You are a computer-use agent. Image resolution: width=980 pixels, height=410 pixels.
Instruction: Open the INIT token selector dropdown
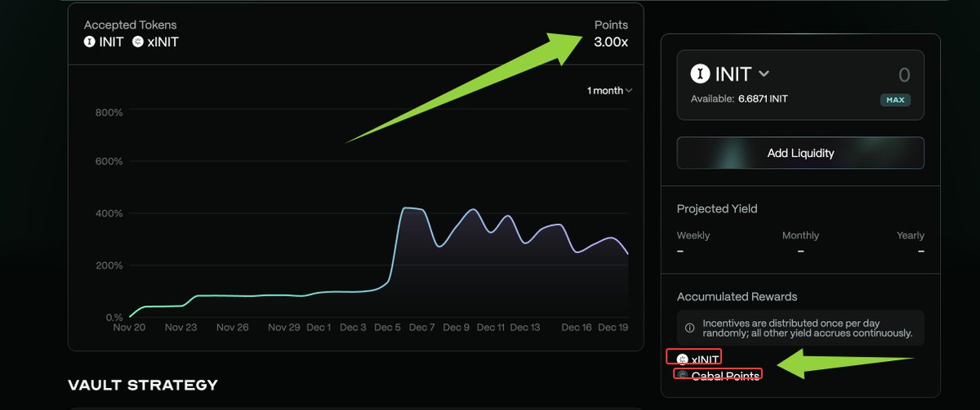tap(730, 74)
